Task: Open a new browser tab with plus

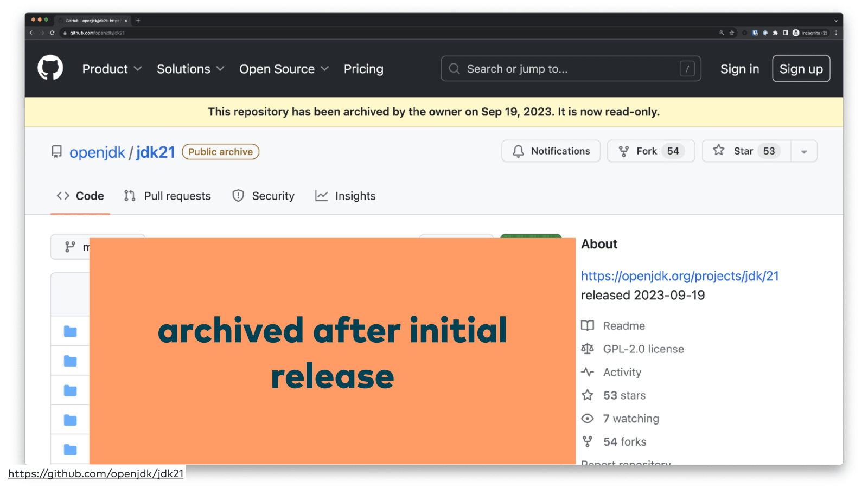Action: tap(138, 21)
